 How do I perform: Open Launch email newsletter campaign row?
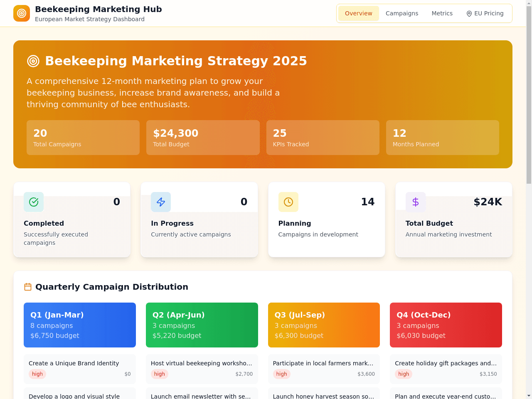pos(202,394)
